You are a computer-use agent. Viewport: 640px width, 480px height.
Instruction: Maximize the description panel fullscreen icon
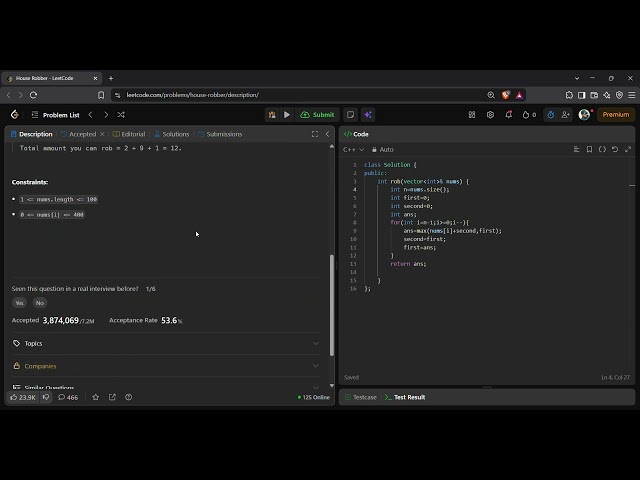coord(315,134)
